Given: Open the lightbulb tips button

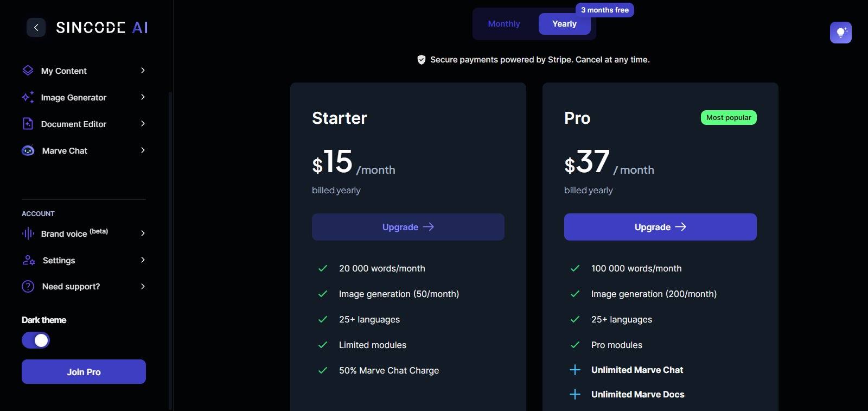Looking at the screenshot, I should [840, 33].
